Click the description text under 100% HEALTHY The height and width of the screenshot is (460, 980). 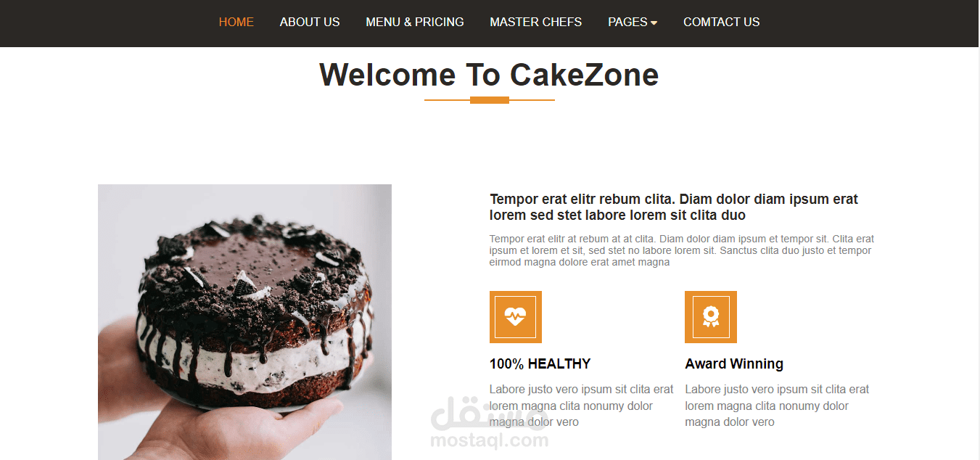pos(582,406)
